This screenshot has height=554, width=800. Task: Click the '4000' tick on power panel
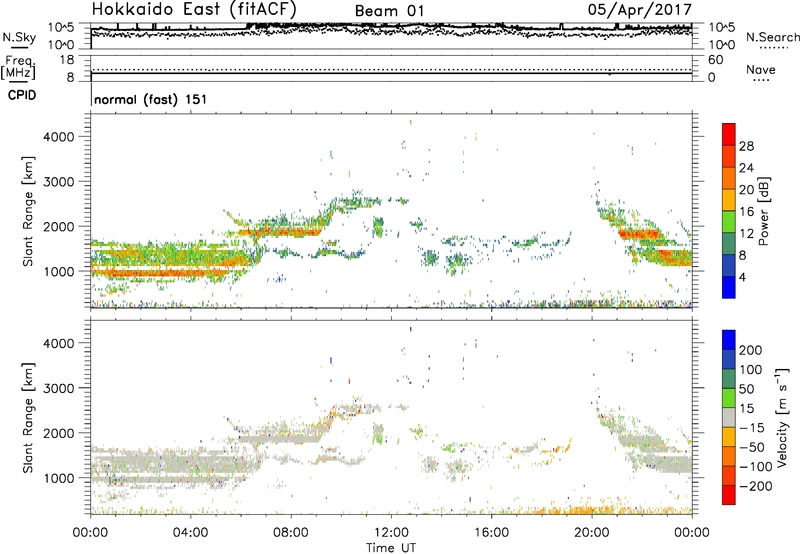click(x=58, y=137)
